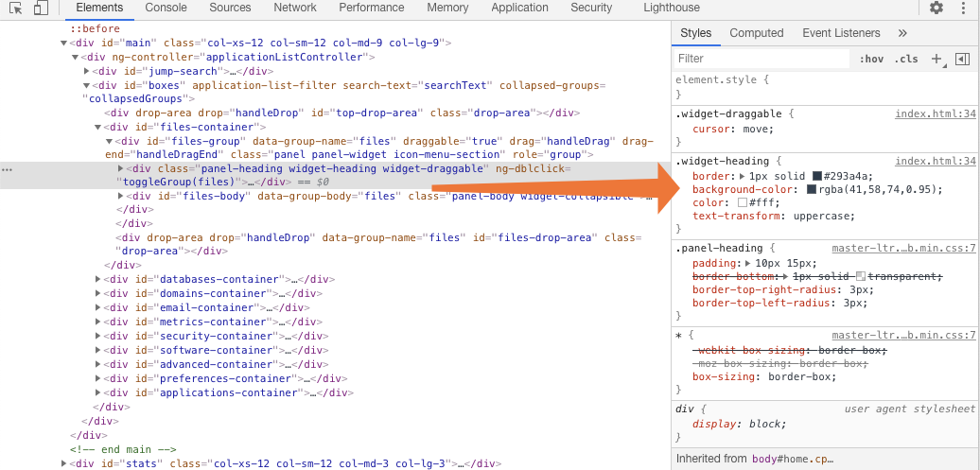
Task: Expand the databases-container div node
Action: pos(99,279)
